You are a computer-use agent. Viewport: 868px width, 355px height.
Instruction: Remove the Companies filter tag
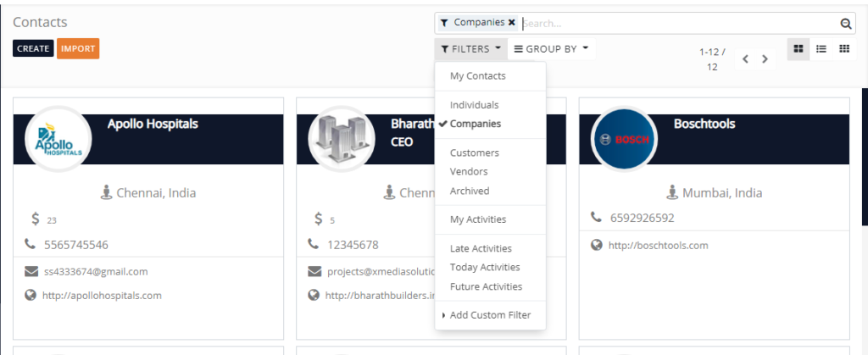511,22
